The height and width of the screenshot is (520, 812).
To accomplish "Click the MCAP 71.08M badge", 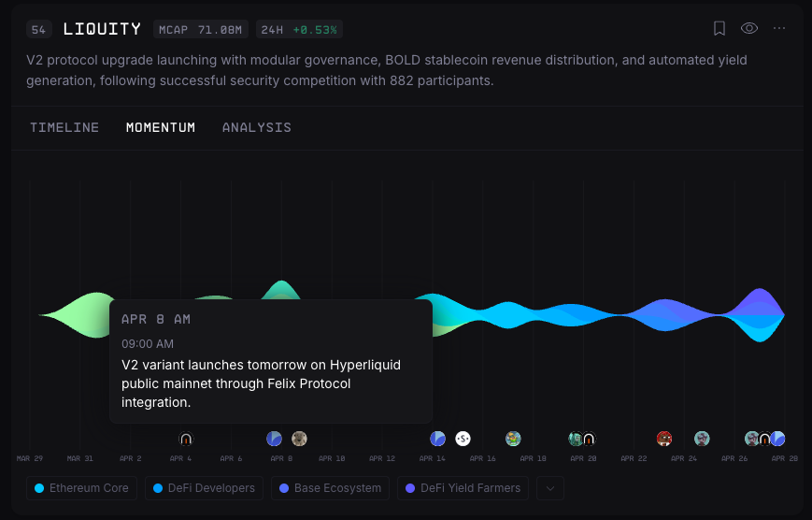I will click(x=200, y=30).
